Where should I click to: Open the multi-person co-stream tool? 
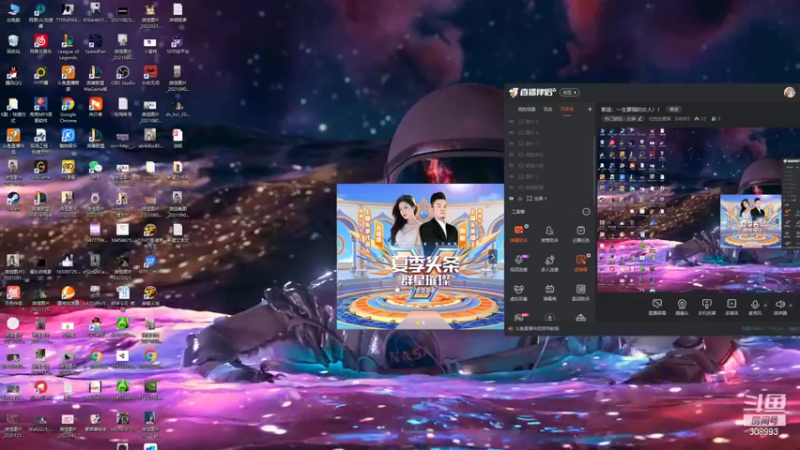click(549, 263)
